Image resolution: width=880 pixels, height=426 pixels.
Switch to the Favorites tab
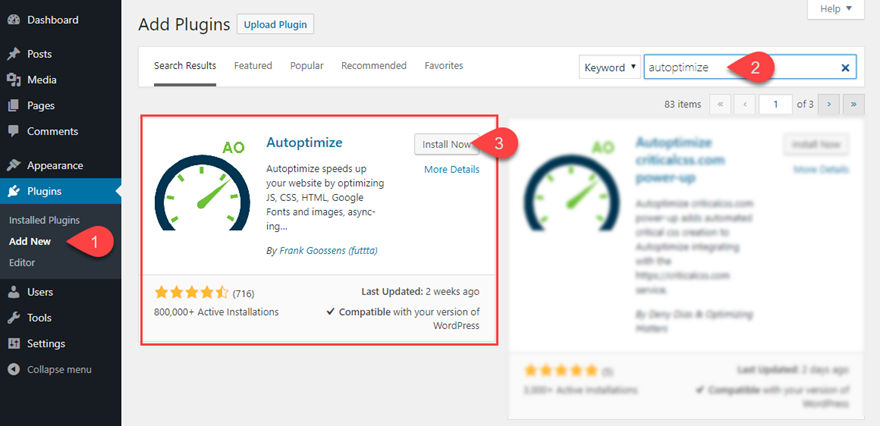tap(444, 66)
